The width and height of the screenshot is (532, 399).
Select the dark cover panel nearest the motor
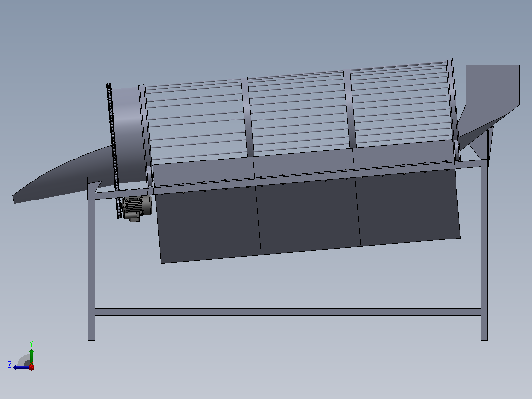point(208,225)
